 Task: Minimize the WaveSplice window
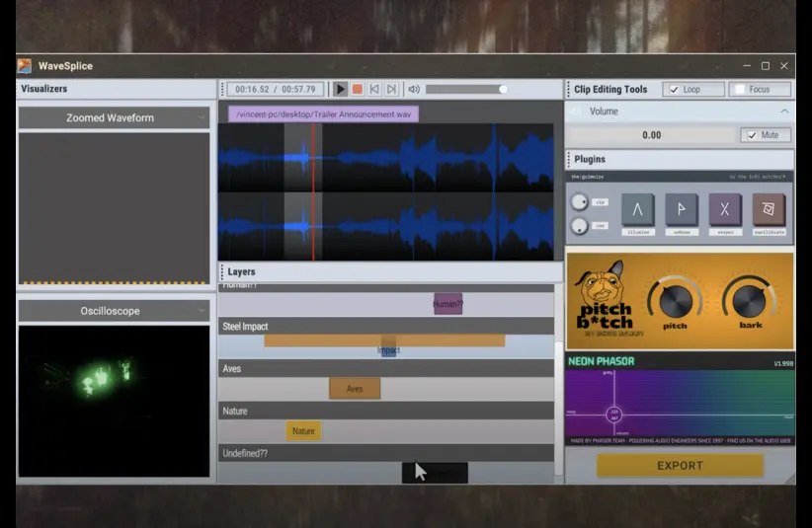tap(747, 66)
